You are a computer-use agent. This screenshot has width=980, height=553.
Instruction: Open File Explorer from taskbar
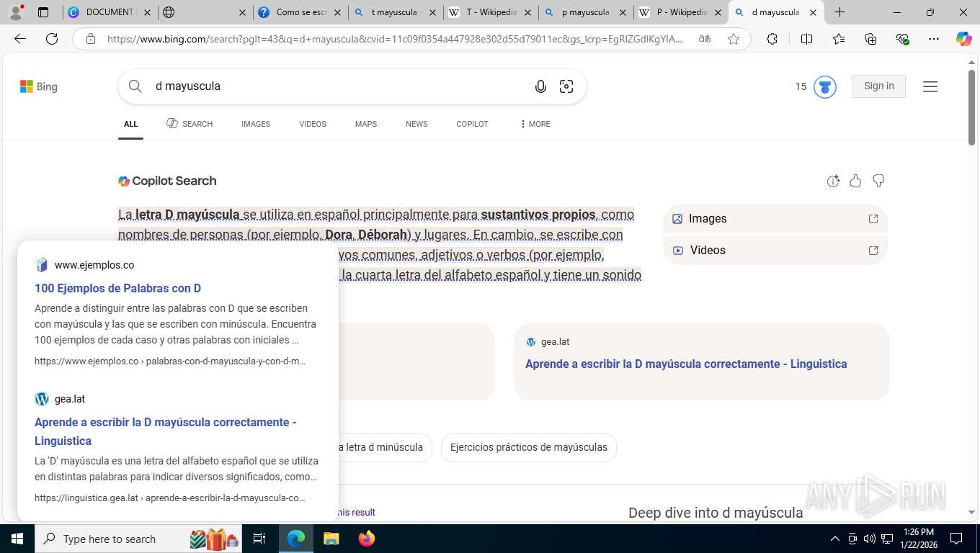[331, 539]
